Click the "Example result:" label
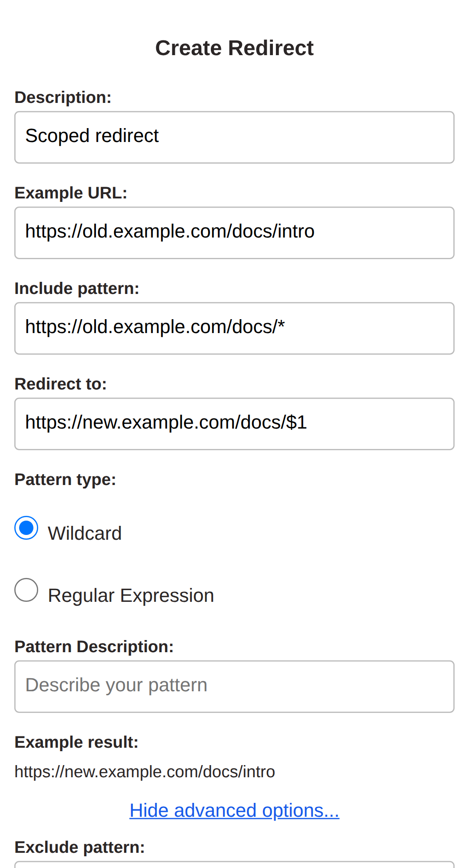The width and height of the screenshot is (469, 868). point(76,742)
